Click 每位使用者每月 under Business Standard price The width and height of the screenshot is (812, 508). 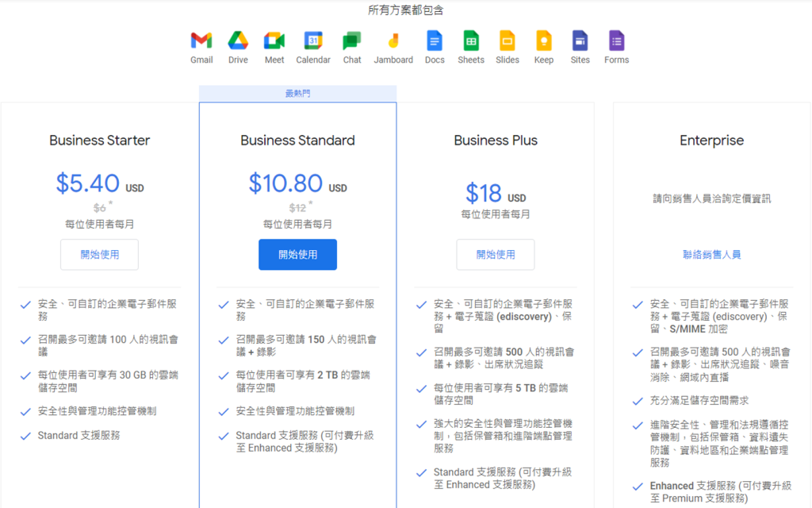point(298,224)
